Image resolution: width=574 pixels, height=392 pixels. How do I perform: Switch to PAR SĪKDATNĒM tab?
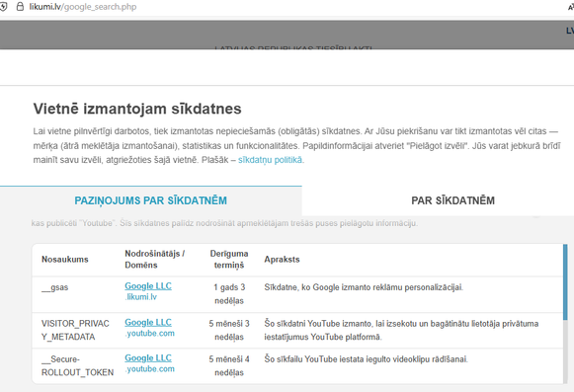(452, 200)
